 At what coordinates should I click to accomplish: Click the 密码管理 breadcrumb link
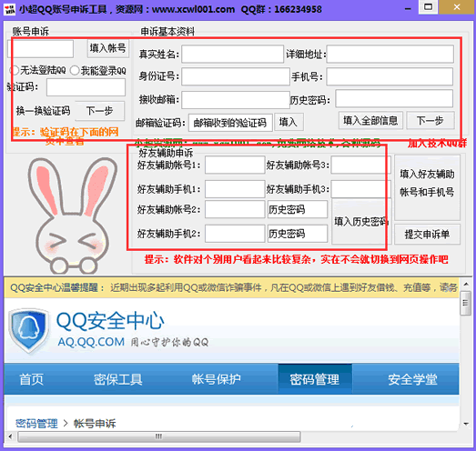point(36,423)
